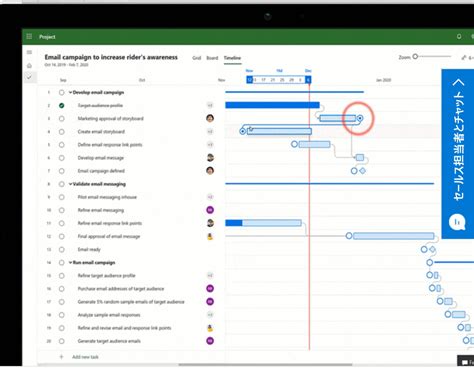This screenshot has width=474, height=369.
Task: Mark Refine email messaging complete
Action: [x=61, y=210]
